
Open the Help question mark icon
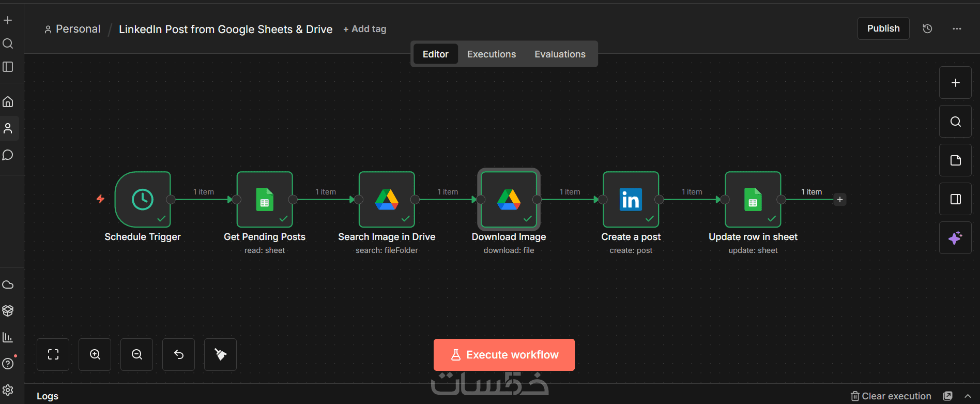coord(8,364)
